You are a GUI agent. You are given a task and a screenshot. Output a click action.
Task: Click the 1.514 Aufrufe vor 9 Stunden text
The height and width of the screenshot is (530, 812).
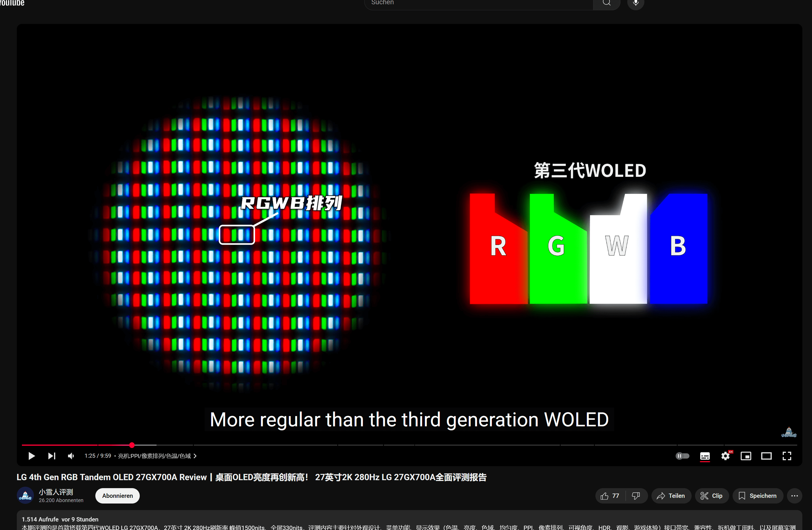(x=60, y=519)
